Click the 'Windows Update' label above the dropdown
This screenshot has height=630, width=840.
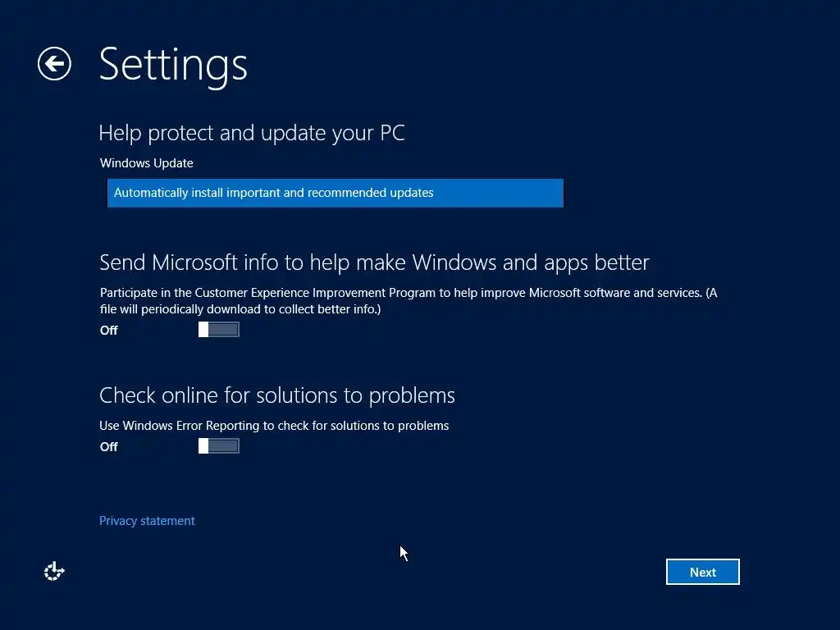point(147,163)
